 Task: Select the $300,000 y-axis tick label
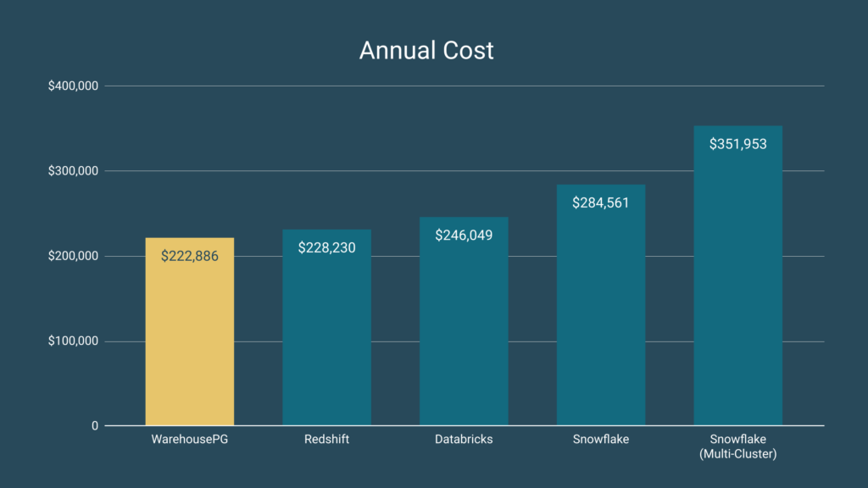73,171
